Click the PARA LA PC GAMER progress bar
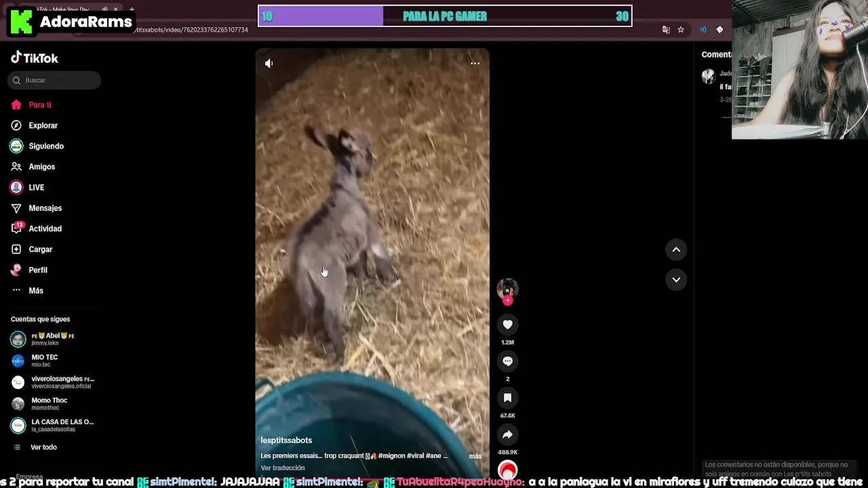868x488 pixels. point(445,16)
